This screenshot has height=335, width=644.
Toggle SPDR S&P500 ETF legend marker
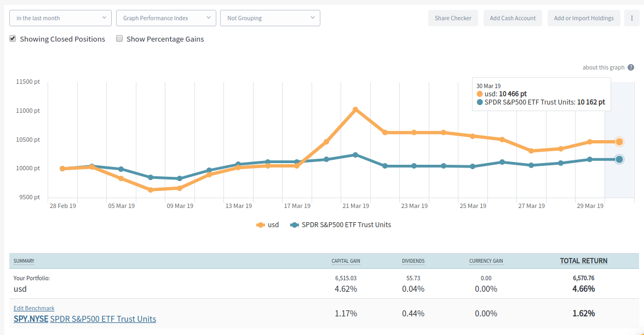pos(295,224)
